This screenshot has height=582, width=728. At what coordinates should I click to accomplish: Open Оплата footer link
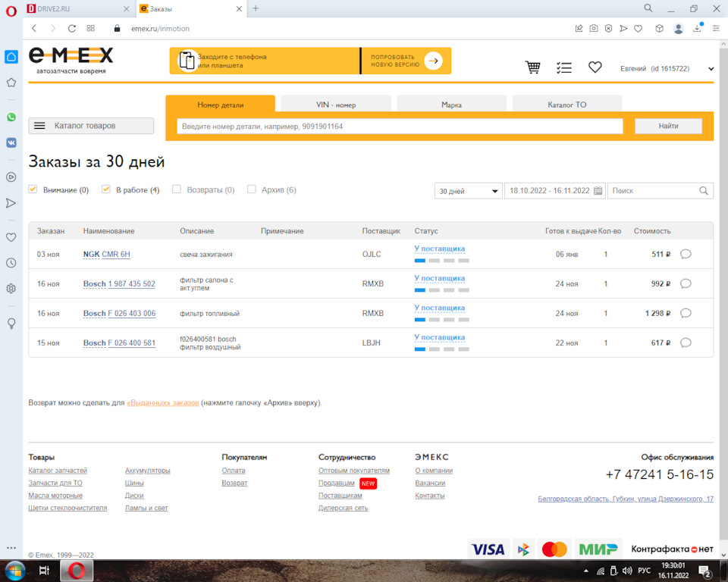click(234, 471)
